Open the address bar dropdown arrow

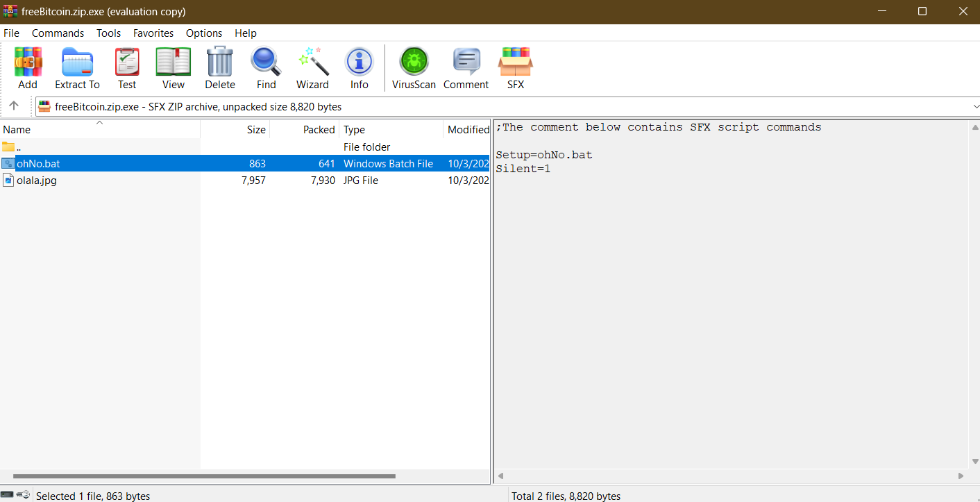click(x=975, y=106)
